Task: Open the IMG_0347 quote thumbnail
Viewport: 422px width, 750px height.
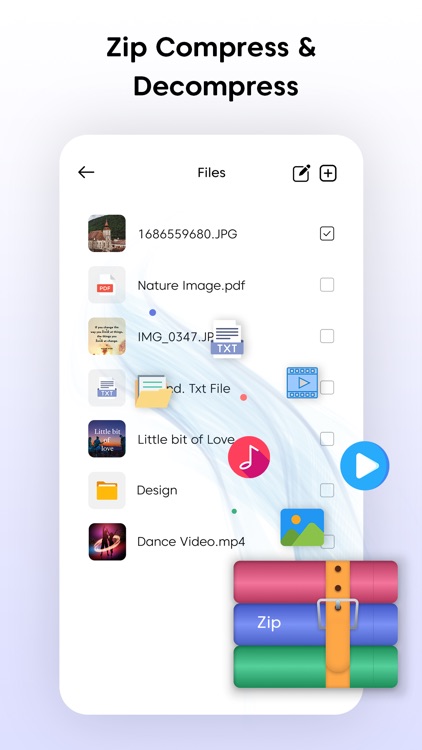Action: 107,336
